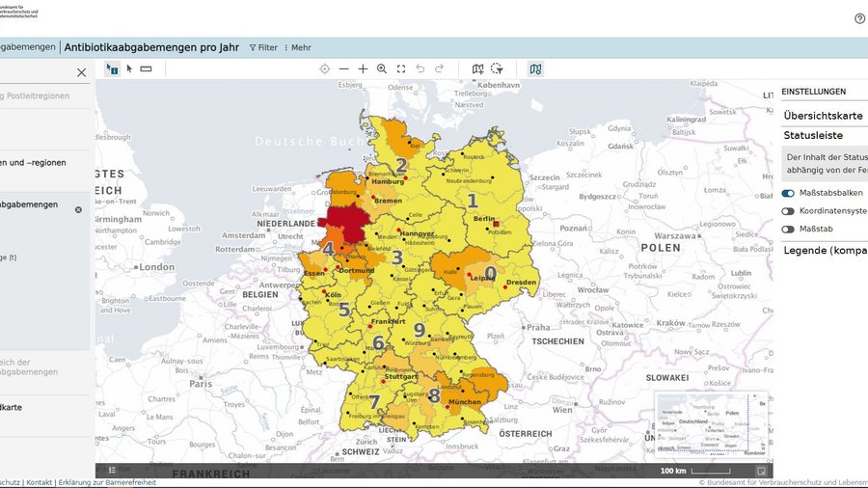Click the overview minimap thumbnail

coord(712,423)
